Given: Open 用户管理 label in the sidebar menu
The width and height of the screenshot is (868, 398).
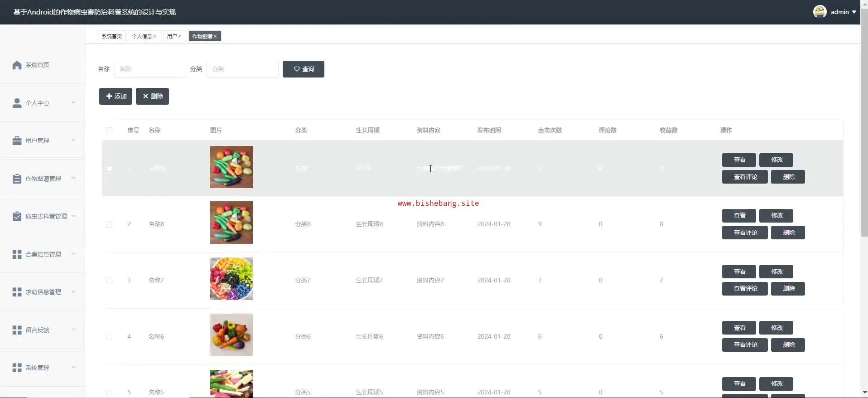Looking at the screenshot, I should click(37, 141).
